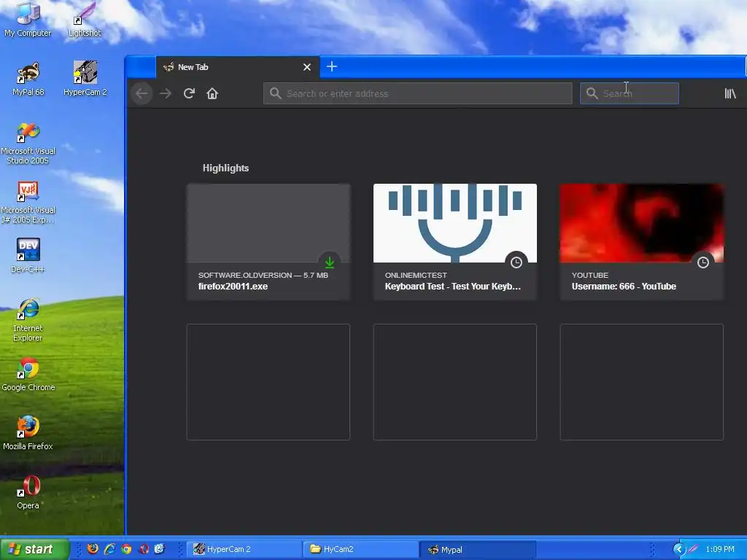This screenshot has height=560, width=747.
Task: Select Google Chrome desktop icon
Action: [28, 374]
